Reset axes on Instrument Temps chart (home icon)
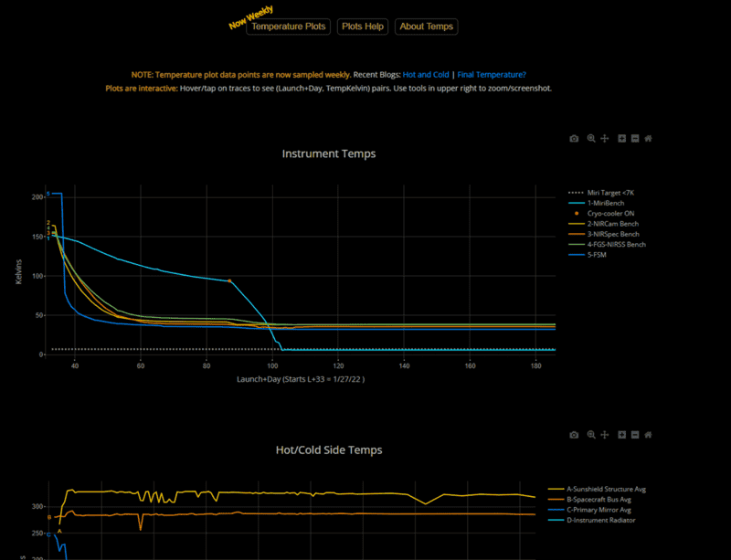The image size is (731, 560). (648, 139)
